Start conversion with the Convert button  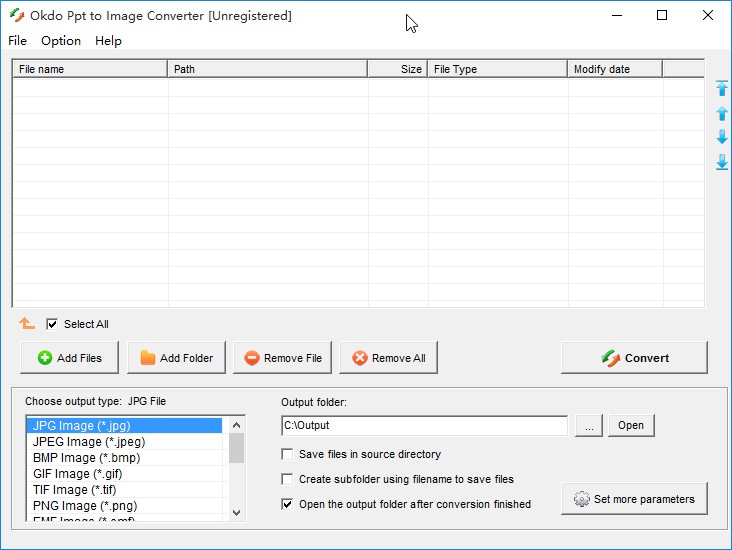(634, 358)
